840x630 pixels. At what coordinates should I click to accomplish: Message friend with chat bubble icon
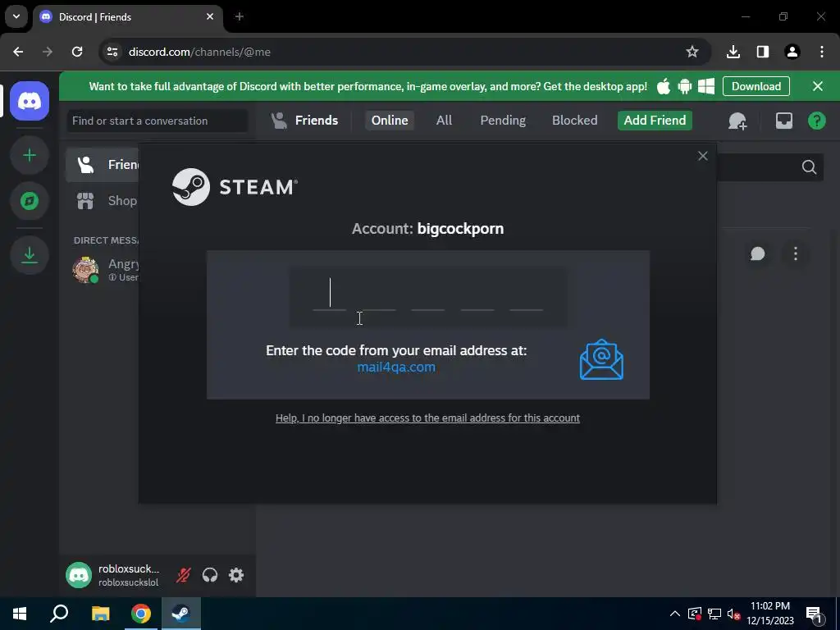point(757,253)
